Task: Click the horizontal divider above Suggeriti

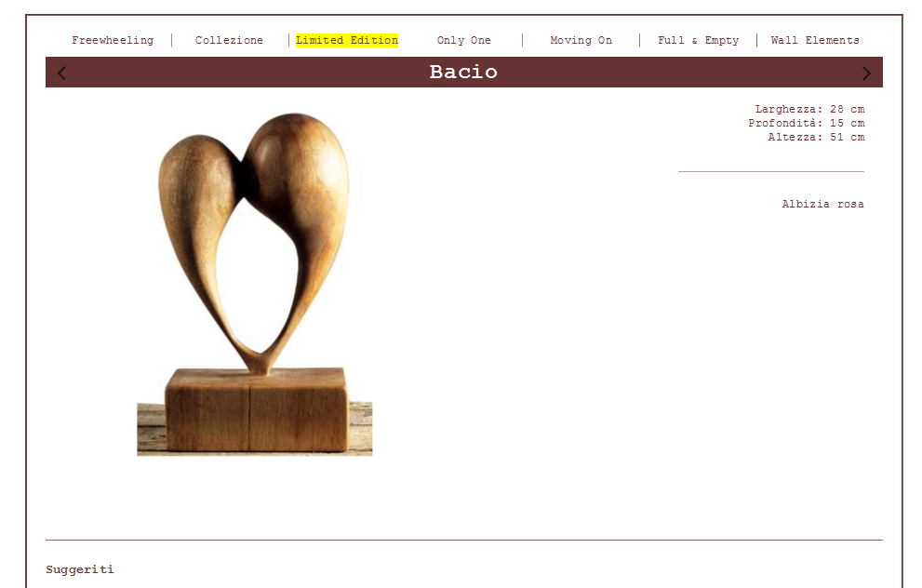Action: (x=464, y=540)
